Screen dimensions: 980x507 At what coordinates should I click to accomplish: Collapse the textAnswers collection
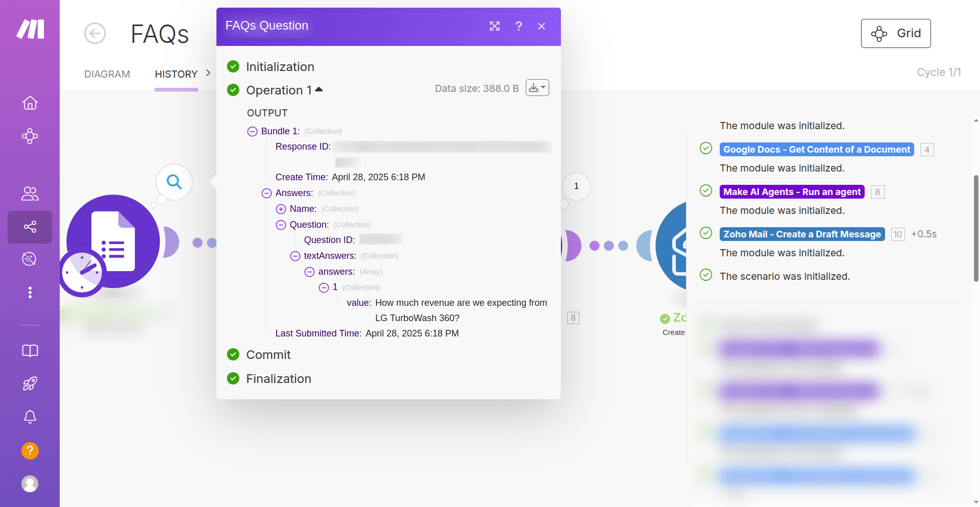pos(295,256)
